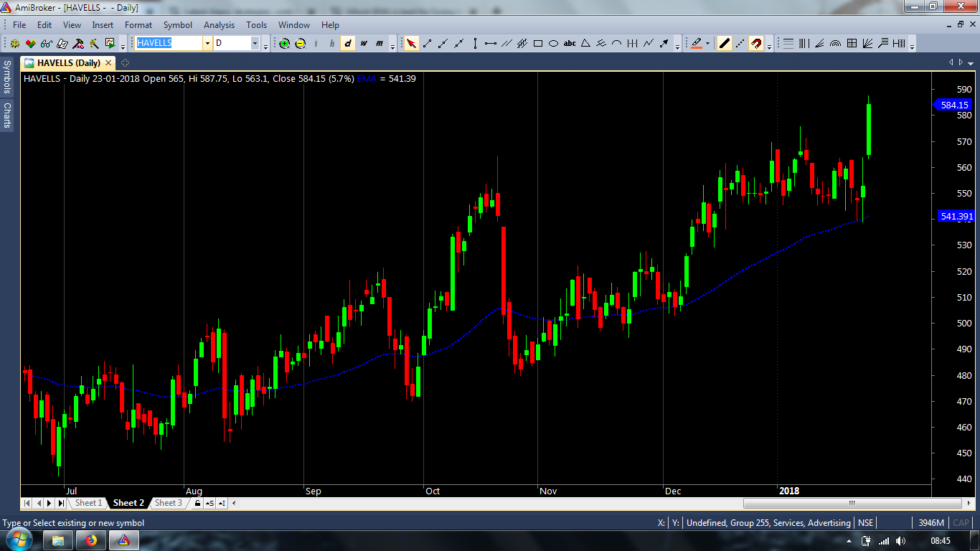
Task: Open the interval D dropdown
Action: click(255, 43)
